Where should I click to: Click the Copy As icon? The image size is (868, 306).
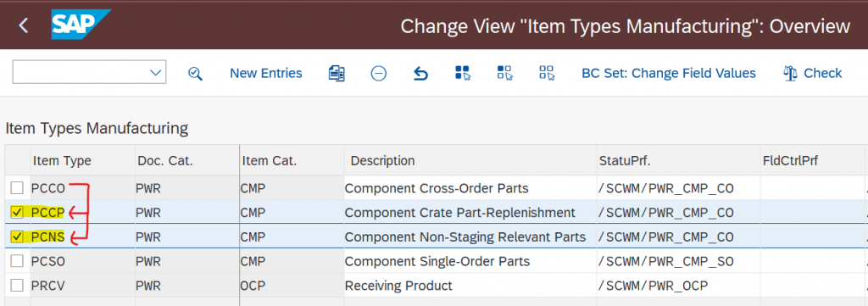coord(337,73)
